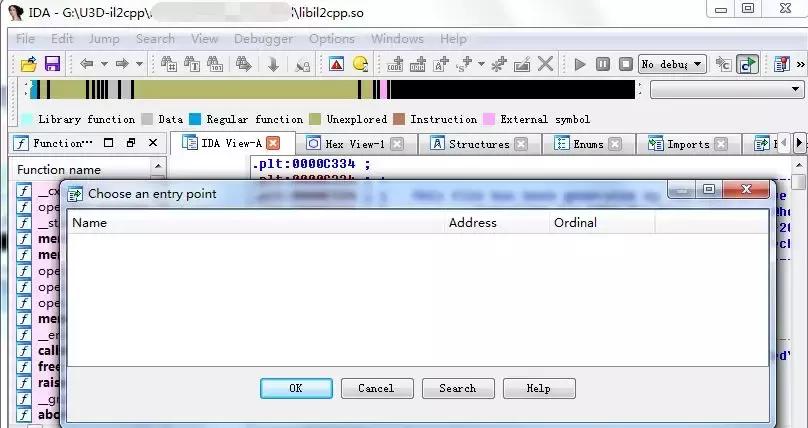Image resolution: width=808 pixels, height=428 pixels.
Task: Sort entry points by the Address column
Action: [x=497, y=222]
